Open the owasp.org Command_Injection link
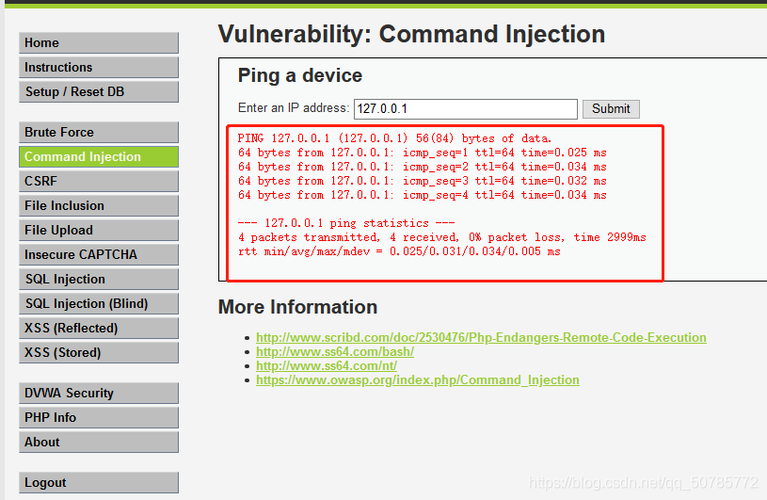Image resolution: width=767 pixels, height=500 pixels. [417, 380]
